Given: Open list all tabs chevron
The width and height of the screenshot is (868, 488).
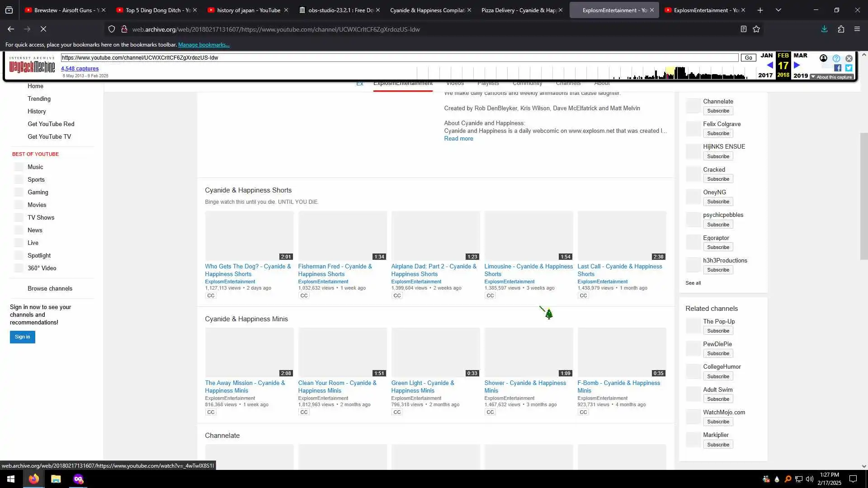Looking at the screenshot, I should 778,10.
